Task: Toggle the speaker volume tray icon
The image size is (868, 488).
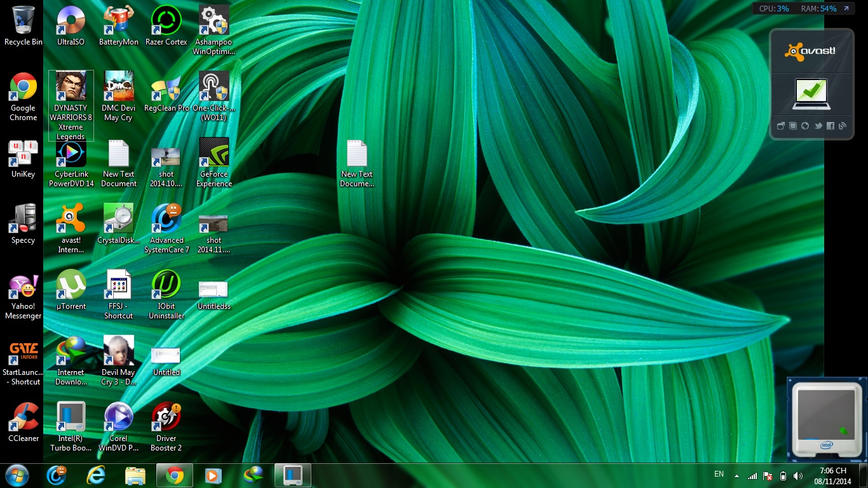Action: tap(798, 476)
